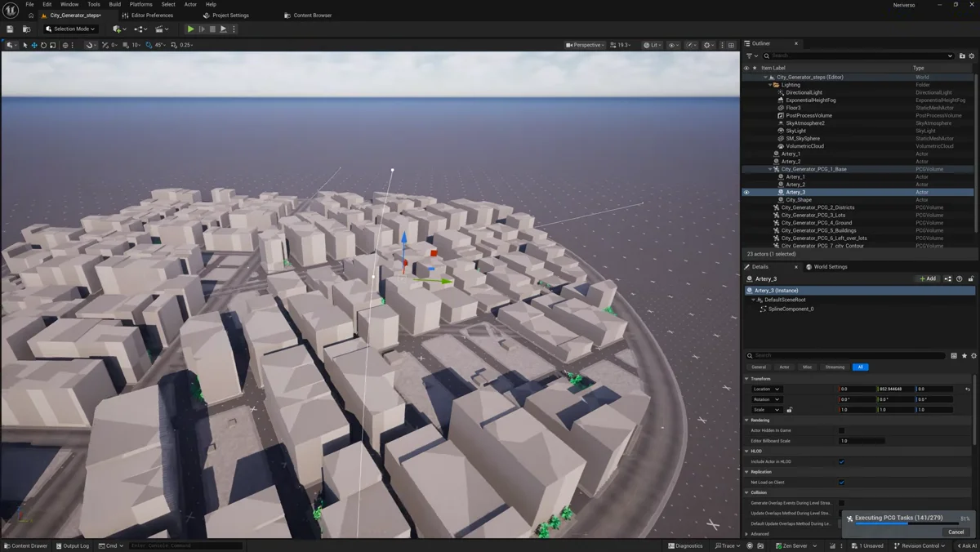This screenshot has height=552, width=980.
Task: Open the Add content (cube plus) toolbar icon
Action: click(119, 29)
